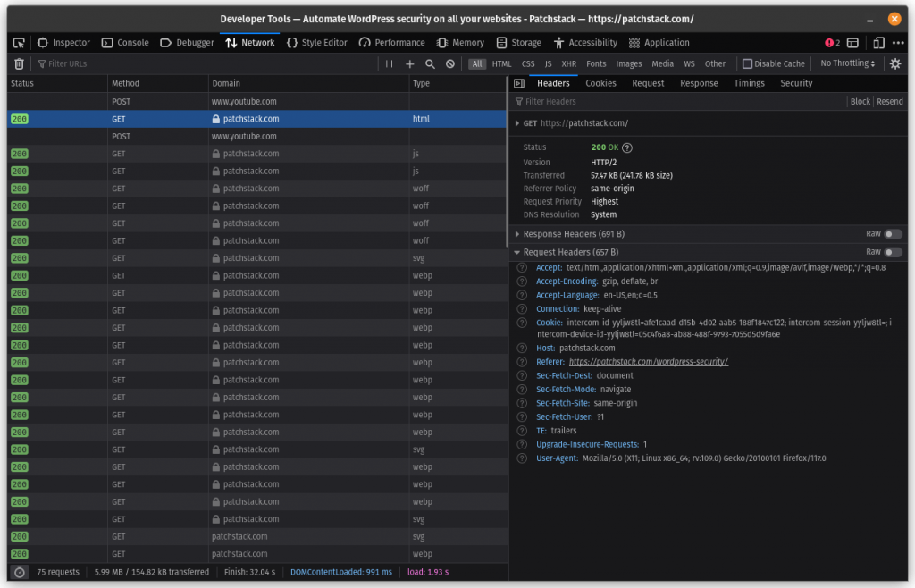Toggle Raw view for Response Headers
The height and width of the screenshot is (588, 915).
tap(894, 233)
